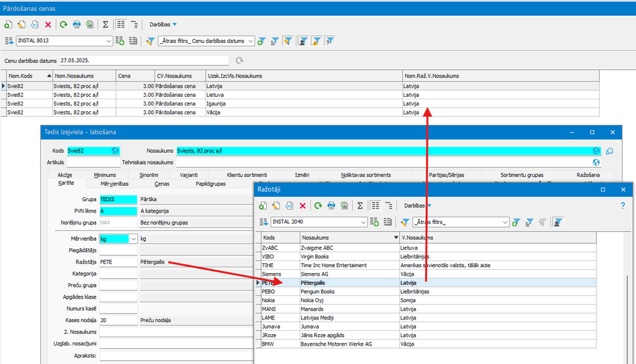Click add layout icon next to INSTAL 8013

(x=120, y=41)
